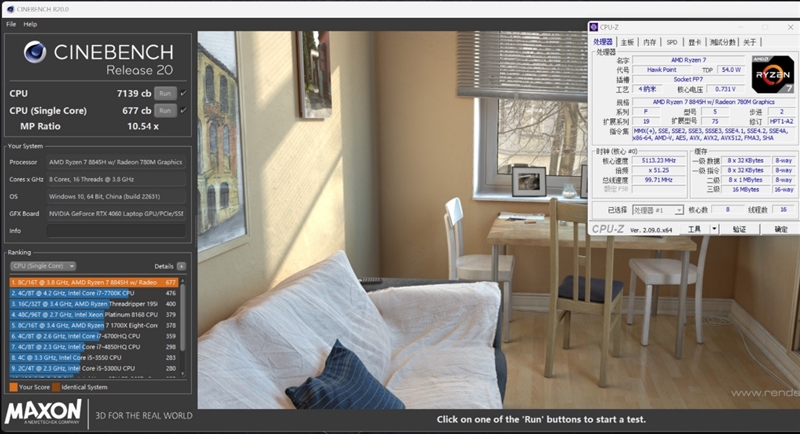Screen dimensions: 800x434
Task: Select ranking row 5 AMD Ryzen 7 1700X
Action: 94,325
